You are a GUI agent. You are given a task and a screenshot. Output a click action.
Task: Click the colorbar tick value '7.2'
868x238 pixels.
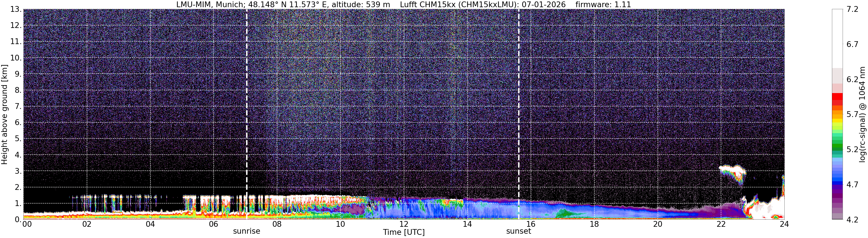[x=852, y=9]
